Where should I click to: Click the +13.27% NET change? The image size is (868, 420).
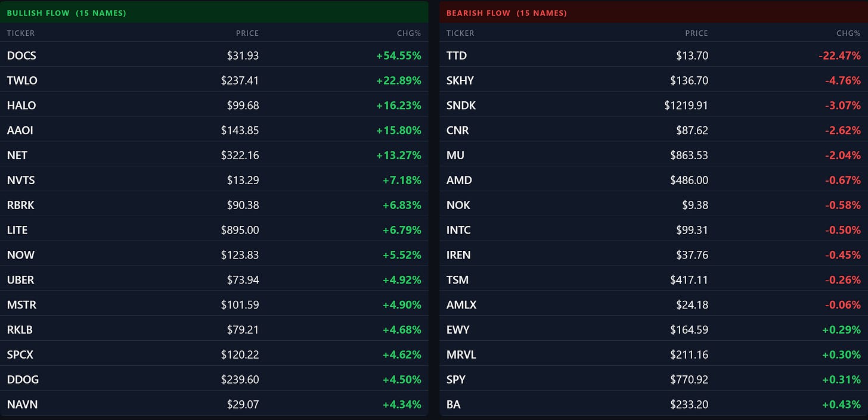tap(398, 155)
